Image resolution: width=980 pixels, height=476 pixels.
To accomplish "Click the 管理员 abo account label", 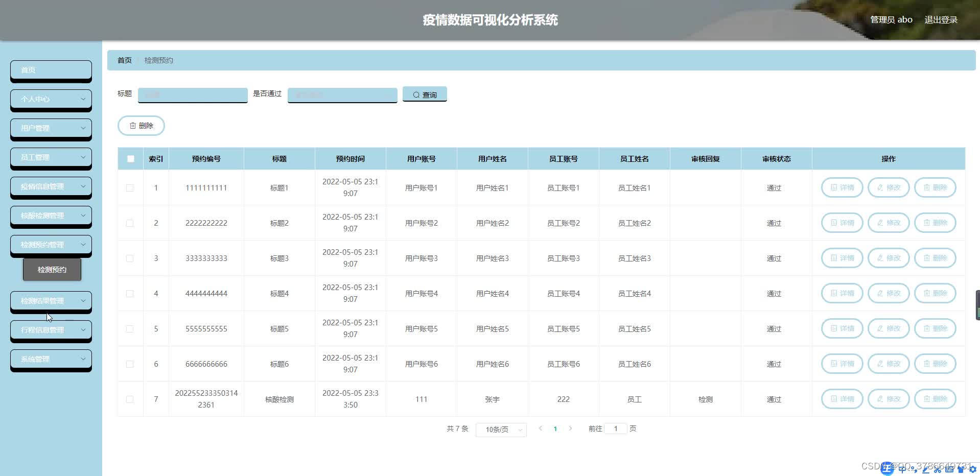I will tap(891, 19).
